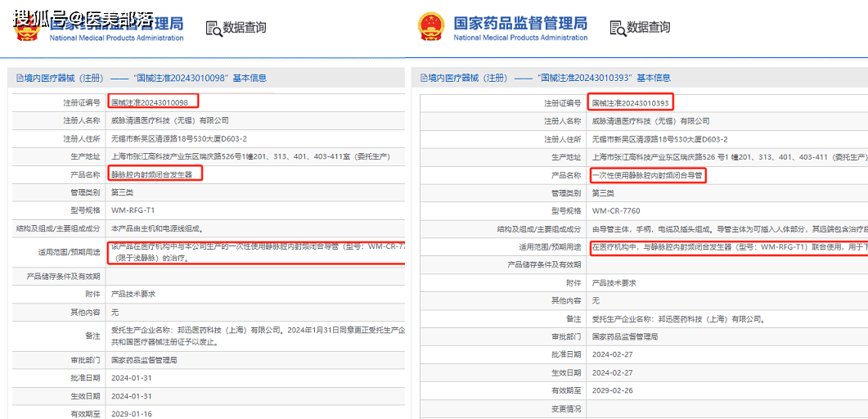Select registration number 国械注准20243010393
The width and height of the screenshot is (868, 419).
pos(631,103)
